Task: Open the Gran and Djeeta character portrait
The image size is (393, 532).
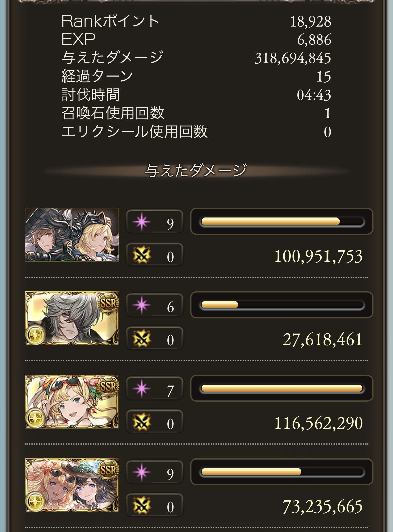Action: click(72, 235)
